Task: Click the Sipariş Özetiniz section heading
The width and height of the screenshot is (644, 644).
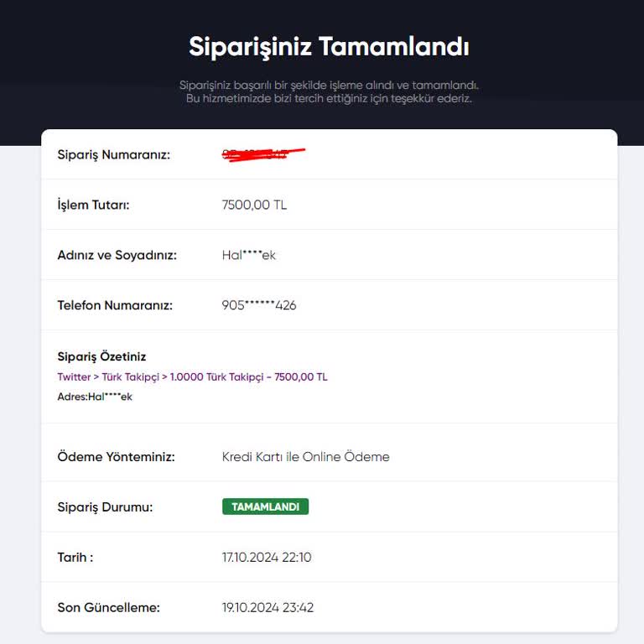Action: (101, 356)
